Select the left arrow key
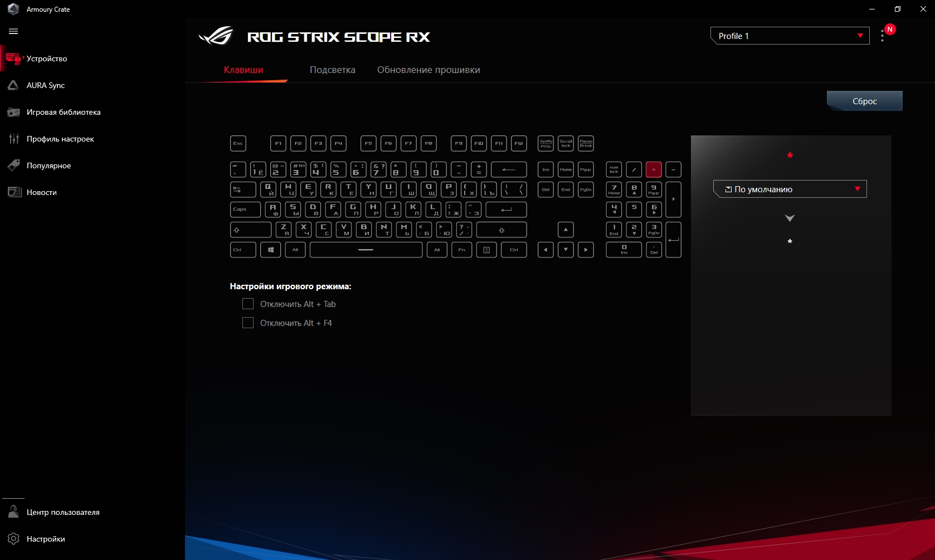 pos(546,250)
